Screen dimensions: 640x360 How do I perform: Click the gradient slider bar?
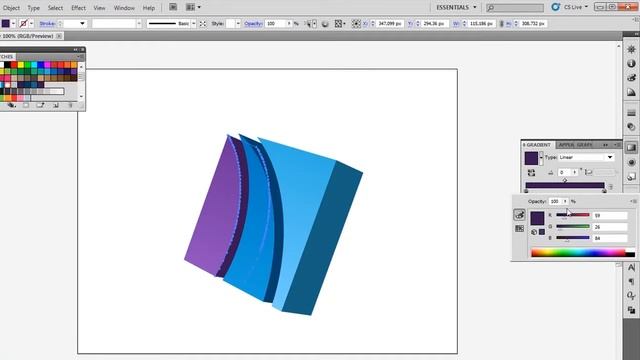pyautogui.click(x=565, y=185)
